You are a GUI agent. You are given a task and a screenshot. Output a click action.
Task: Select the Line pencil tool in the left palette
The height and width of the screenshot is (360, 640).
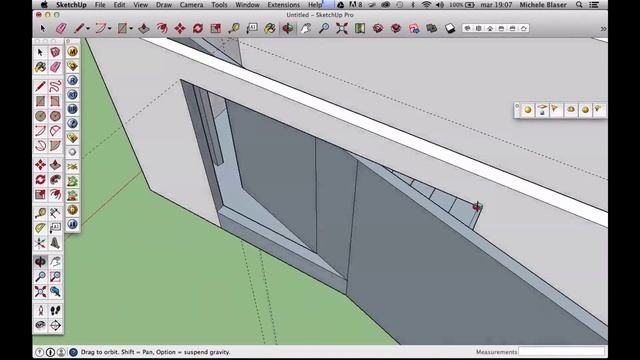[40, 86]
